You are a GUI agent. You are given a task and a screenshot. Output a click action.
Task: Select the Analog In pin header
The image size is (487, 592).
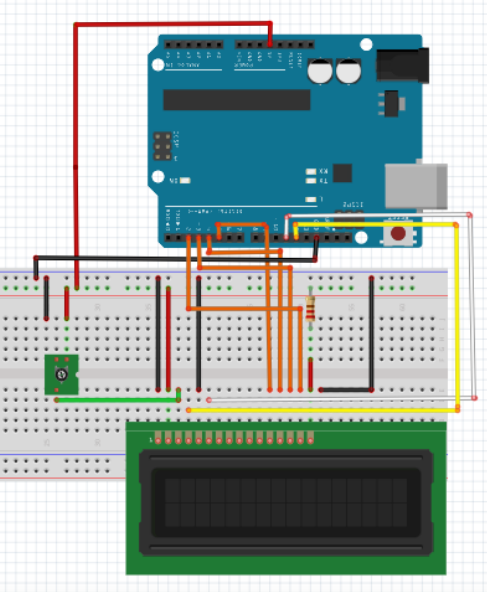193,45
